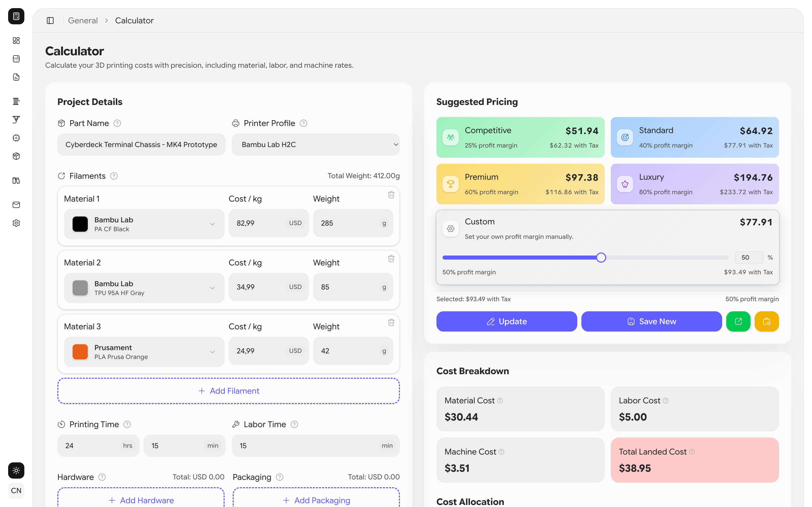Select the Luxury pricing option
Image resolution: width=812 pixels, height=507 pixels.
point(695,184)
